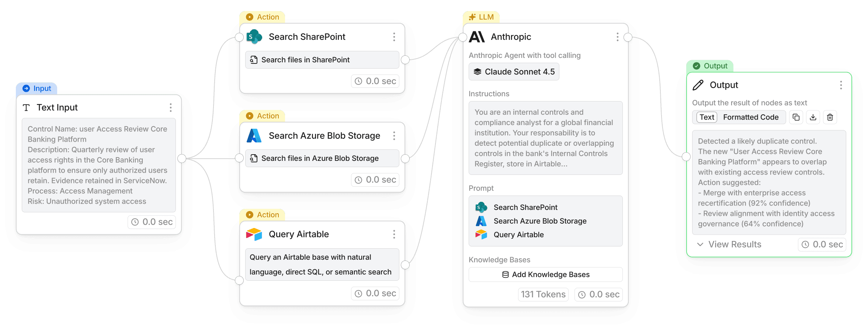Click the Anthropic Instructions text box
The width and height of the screenshot is (868, 335).
tap(546, 138)
